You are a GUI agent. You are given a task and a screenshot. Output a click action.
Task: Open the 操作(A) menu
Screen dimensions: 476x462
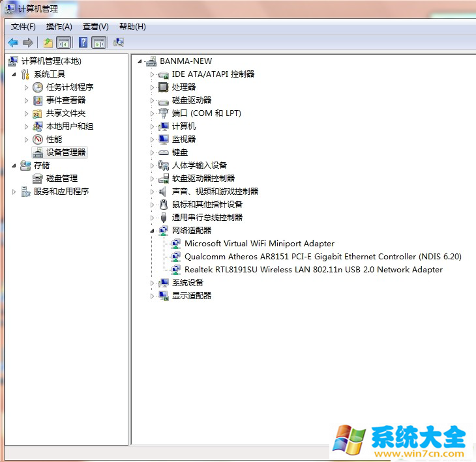point(59,27)
